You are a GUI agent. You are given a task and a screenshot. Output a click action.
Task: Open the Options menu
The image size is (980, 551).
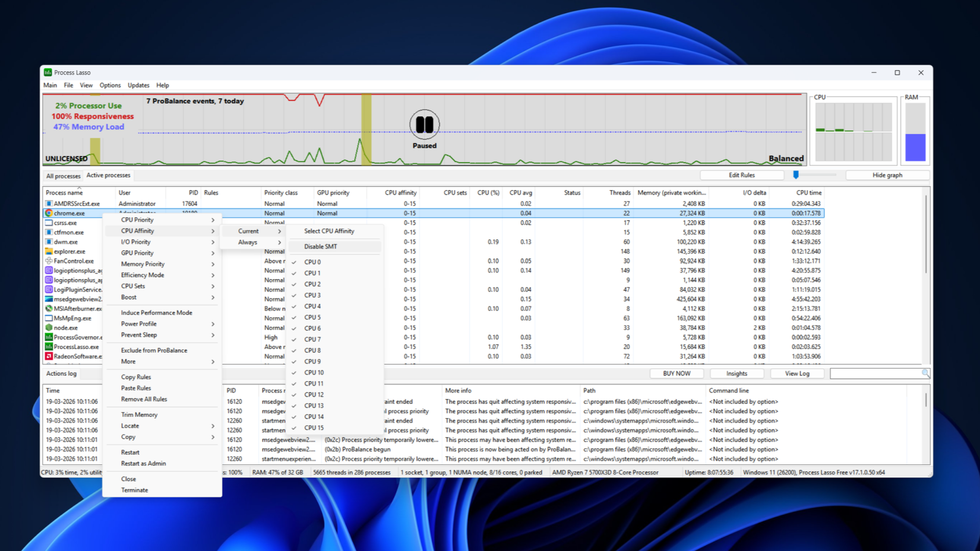point(110,85)
